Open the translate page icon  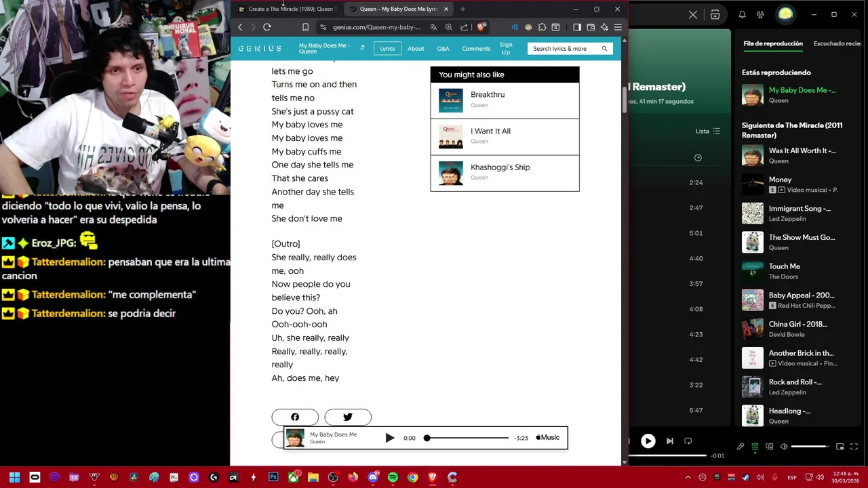click(x=433, y=27)
